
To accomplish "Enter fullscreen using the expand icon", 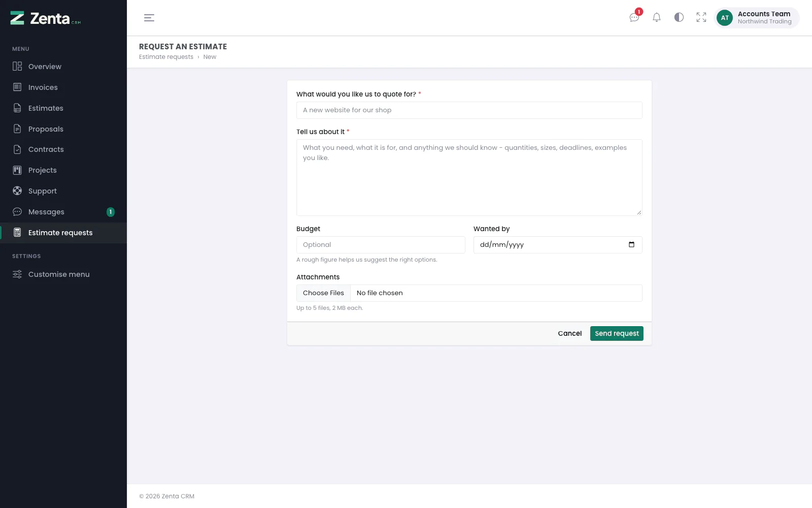I will [701, 17].
